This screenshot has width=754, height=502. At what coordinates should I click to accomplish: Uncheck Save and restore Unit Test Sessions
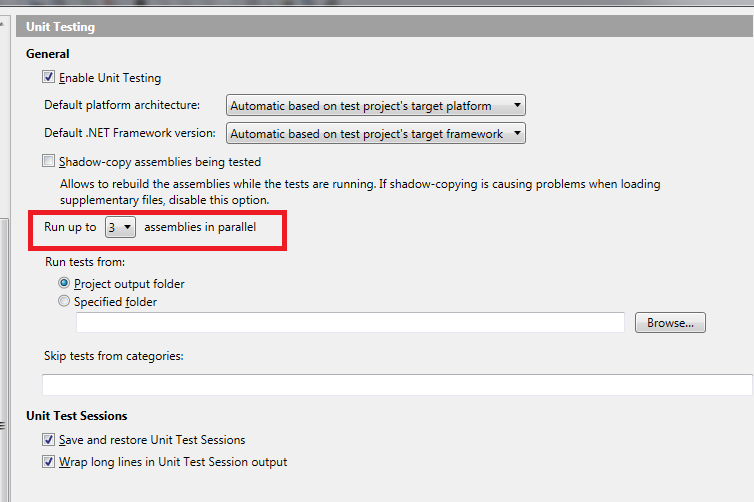click(x=48, y=439)
